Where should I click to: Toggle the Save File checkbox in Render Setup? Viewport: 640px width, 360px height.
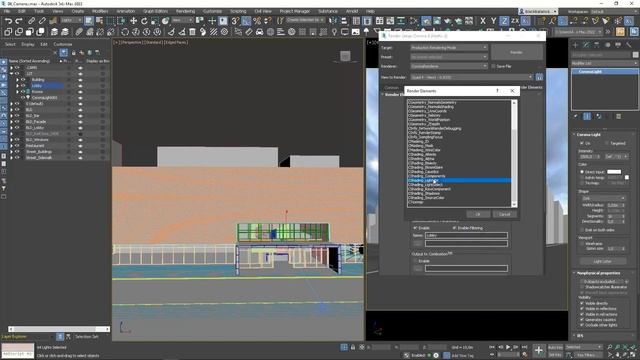pyautogui.click(x=493, y=66)
